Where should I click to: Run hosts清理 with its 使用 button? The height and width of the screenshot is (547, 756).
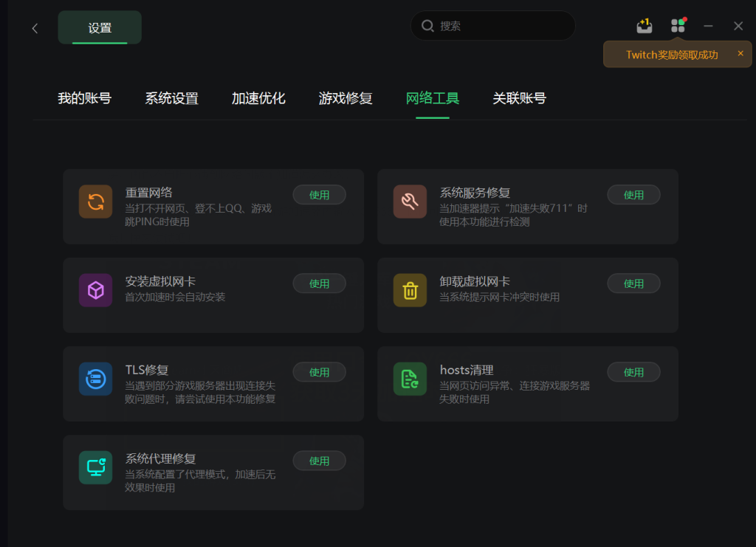coord(633,372)
